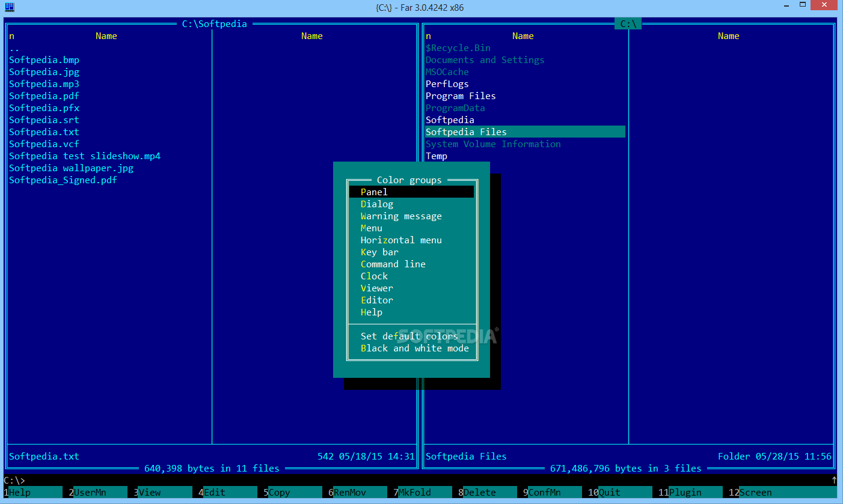
Task: Select Softpedia.jpg file
Action: (x=44, y=71)
